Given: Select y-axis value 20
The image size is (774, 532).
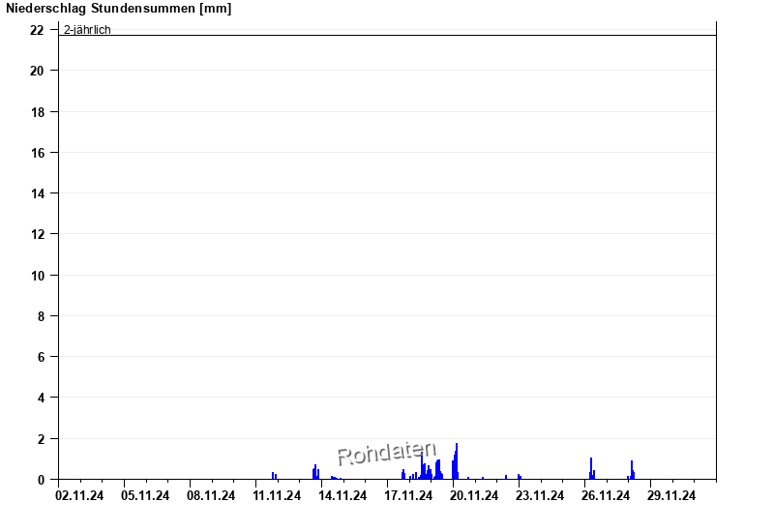Looking at the screenshot, I should (x=37, y=71).
